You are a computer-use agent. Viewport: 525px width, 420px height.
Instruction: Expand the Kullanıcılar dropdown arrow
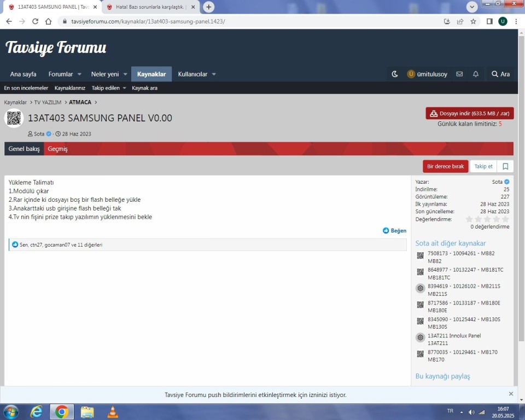point(214,74)
